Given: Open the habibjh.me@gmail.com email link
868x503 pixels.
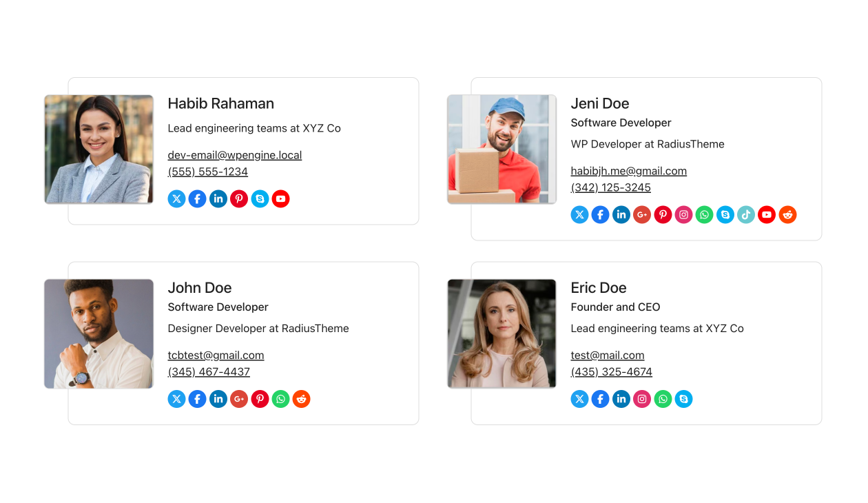Looking at the screenshot, I should click(x=629, y=171).
